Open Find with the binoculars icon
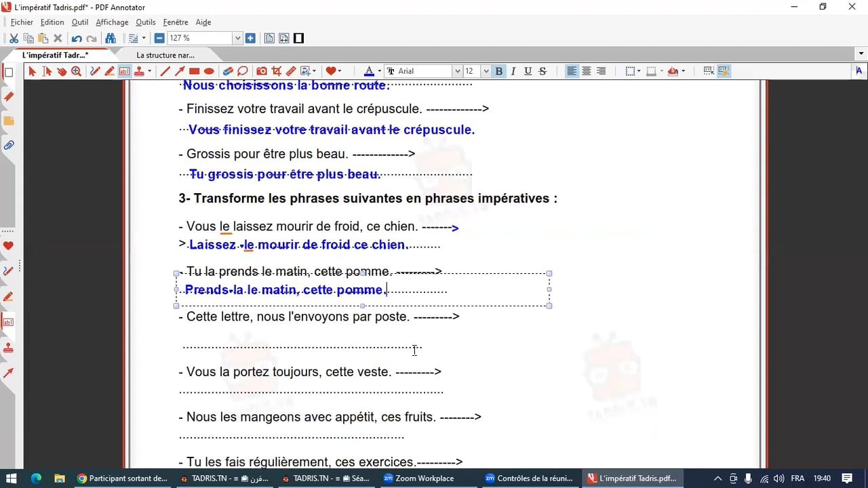The height and width of the screenshot is (488, 868). 111,39
